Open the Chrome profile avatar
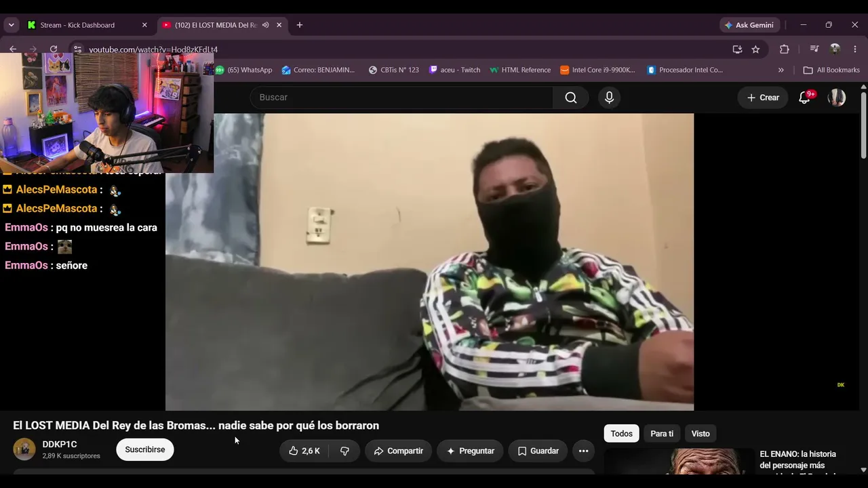The height and width of the screenshot is (488, 868). coord(835,49)
